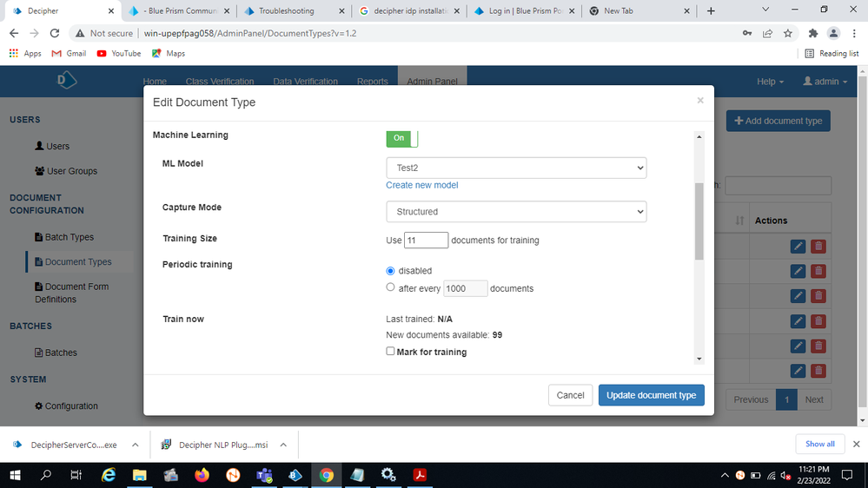This screenshot has height=488, width=868.
Task: Click the dialog scrollbar up arrow
Action: click(x=699, y=136)
